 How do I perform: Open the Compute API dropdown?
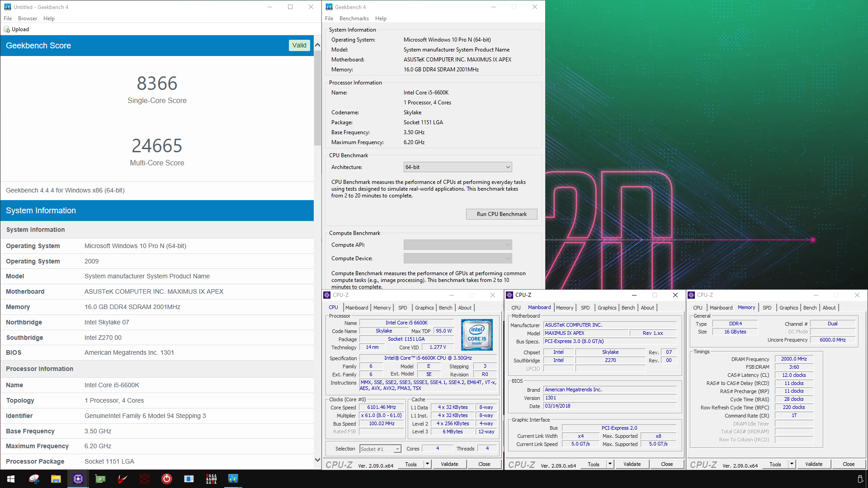click(x=458, y=245)
